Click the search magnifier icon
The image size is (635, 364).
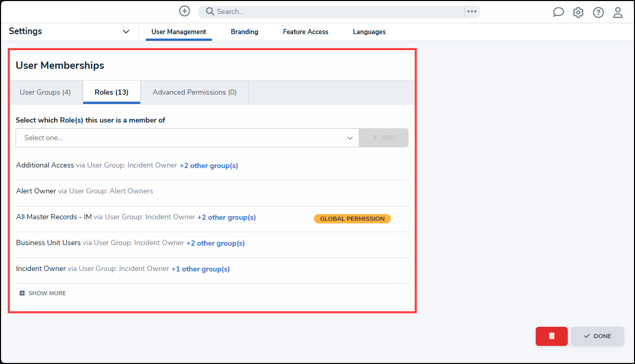(210, 11)
